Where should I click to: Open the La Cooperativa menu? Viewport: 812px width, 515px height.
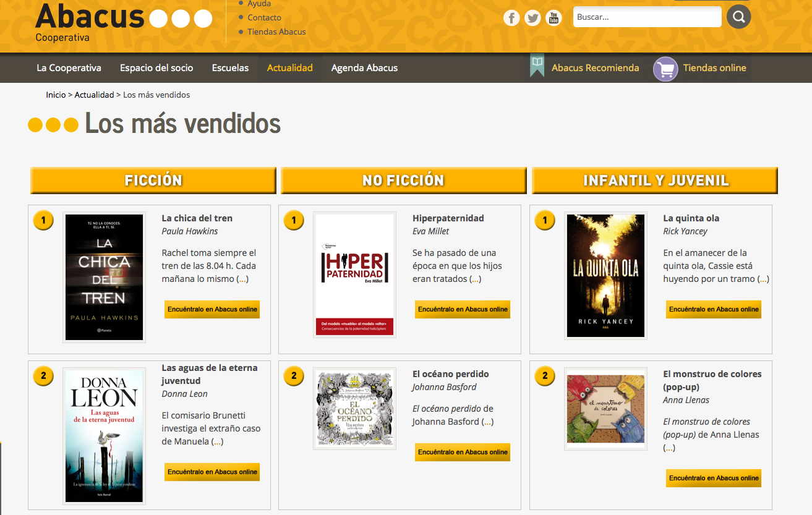(69, 68)
